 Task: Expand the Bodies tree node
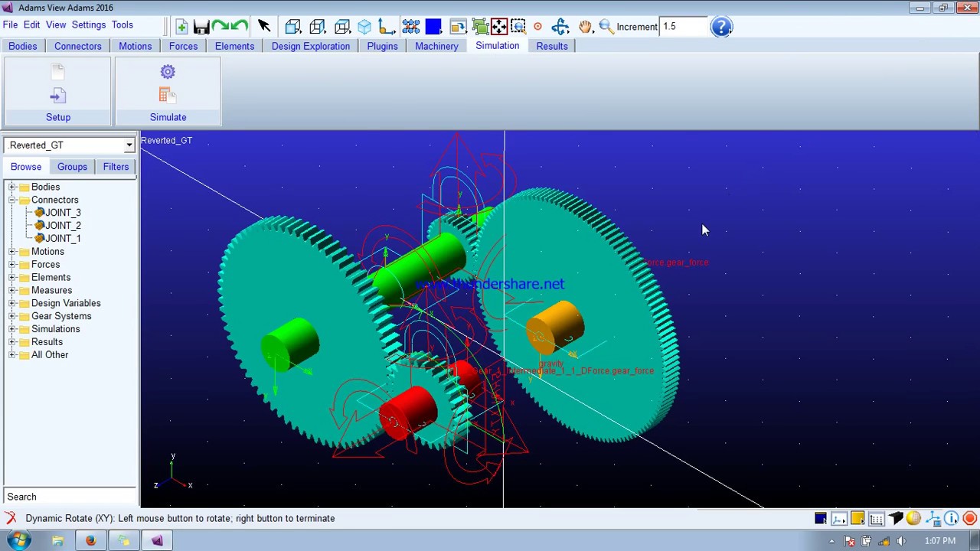pyautogui.click(x=12, y=187)
